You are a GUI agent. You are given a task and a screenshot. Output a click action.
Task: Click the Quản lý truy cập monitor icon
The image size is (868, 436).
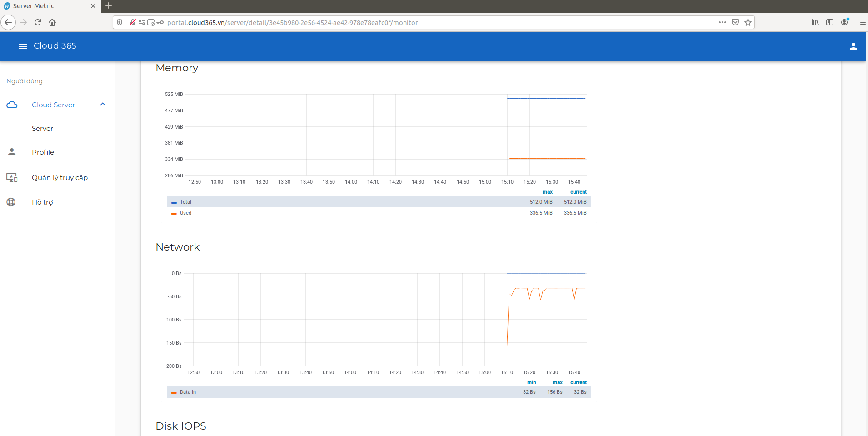pos(12,177)
